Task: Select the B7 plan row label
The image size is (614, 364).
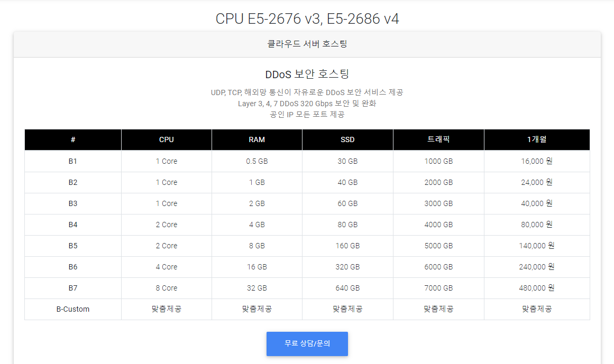Action: click(x=73, y=288)
